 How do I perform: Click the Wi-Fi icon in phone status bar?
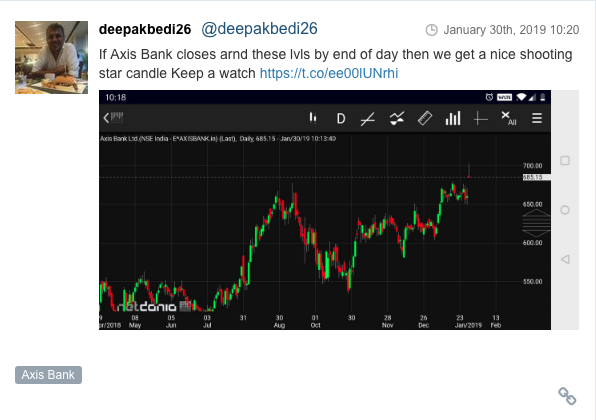pos(521,97)
